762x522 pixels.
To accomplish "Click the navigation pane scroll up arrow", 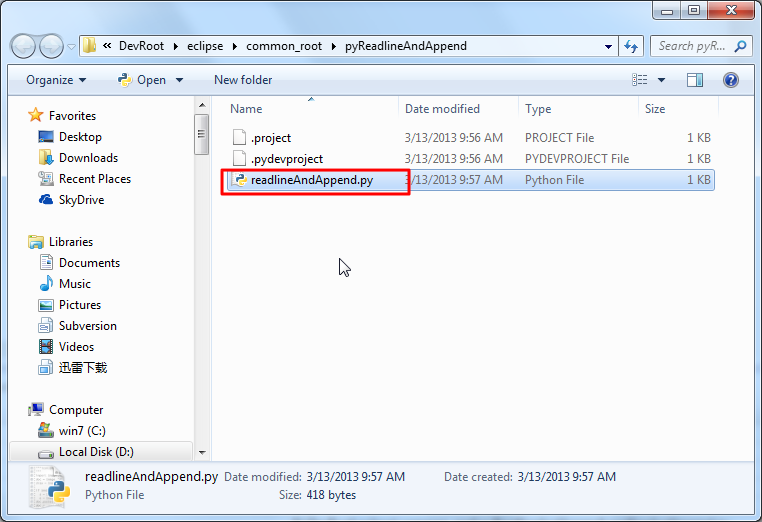I will [x=202, y=105].
